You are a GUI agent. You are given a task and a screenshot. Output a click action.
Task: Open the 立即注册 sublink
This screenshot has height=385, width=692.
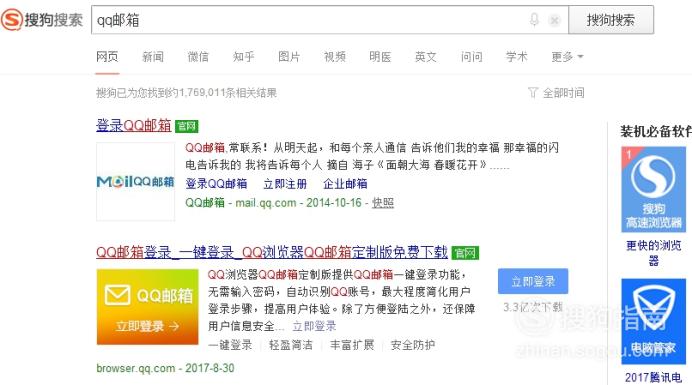(285, 184)
